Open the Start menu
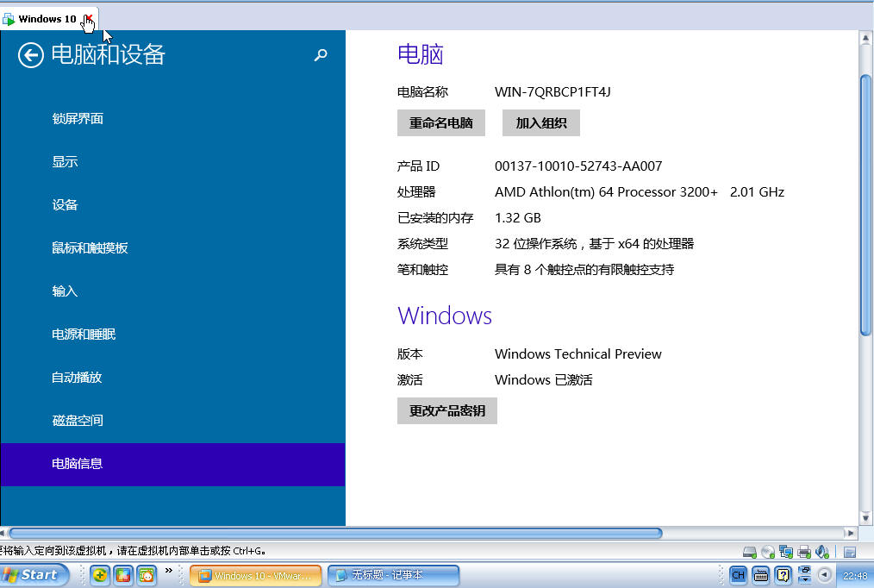This screenshot has height=588, width=874. (34, 574)
